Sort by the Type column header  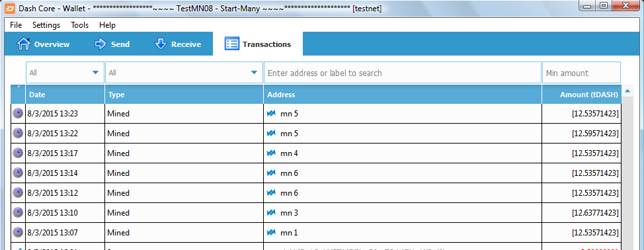[184, 95]
